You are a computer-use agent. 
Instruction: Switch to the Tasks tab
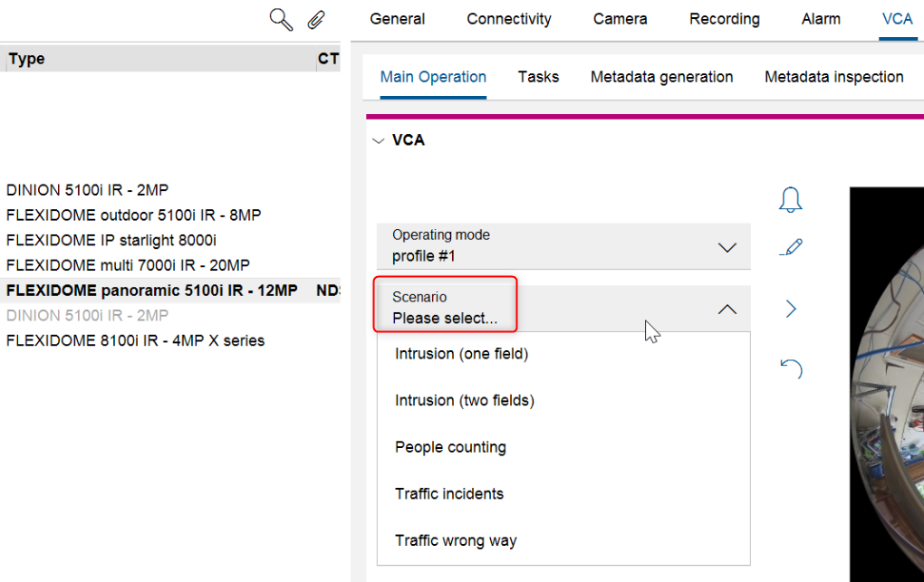tap(538, 77)
